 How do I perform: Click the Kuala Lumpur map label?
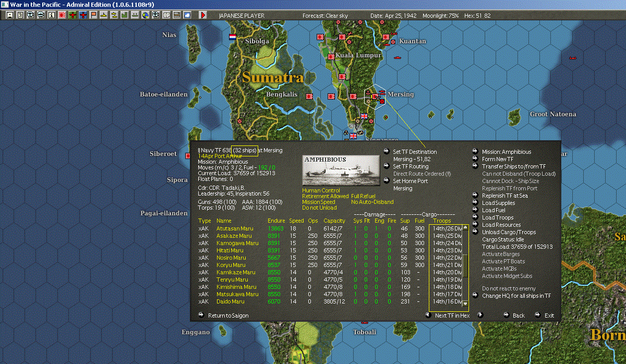point(358,55)
